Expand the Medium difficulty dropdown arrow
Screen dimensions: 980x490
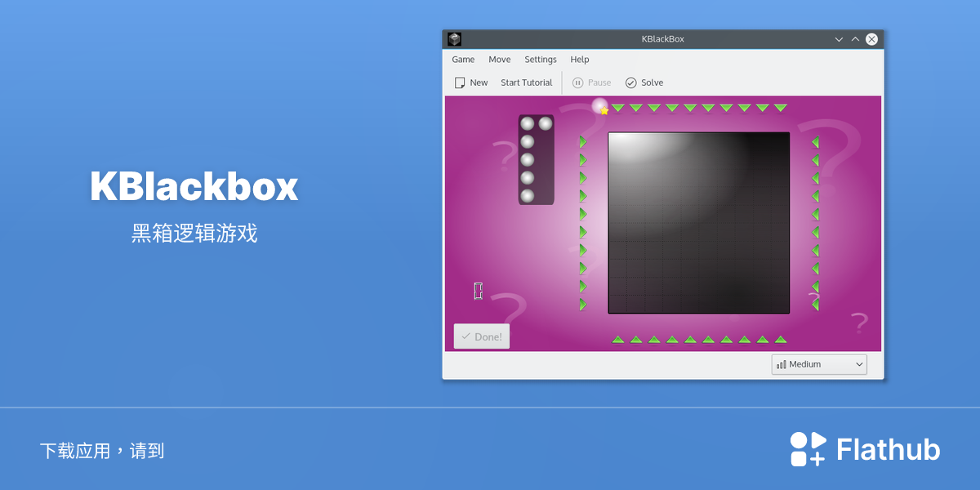click(x=858, y=364)
